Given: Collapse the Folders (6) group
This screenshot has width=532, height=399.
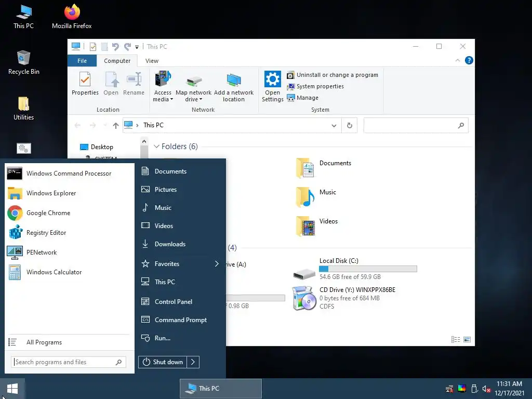Looking at the screenshot, I should click(156, 147).
